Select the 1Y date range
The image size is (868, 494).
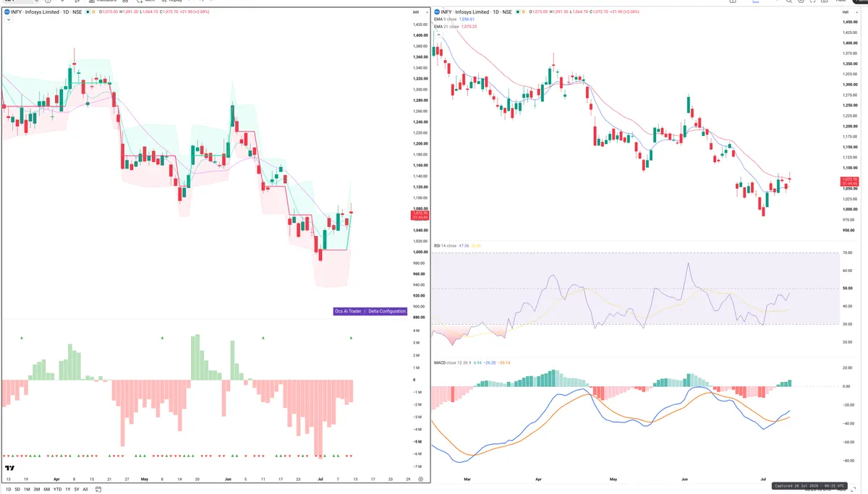pos(67,489)
